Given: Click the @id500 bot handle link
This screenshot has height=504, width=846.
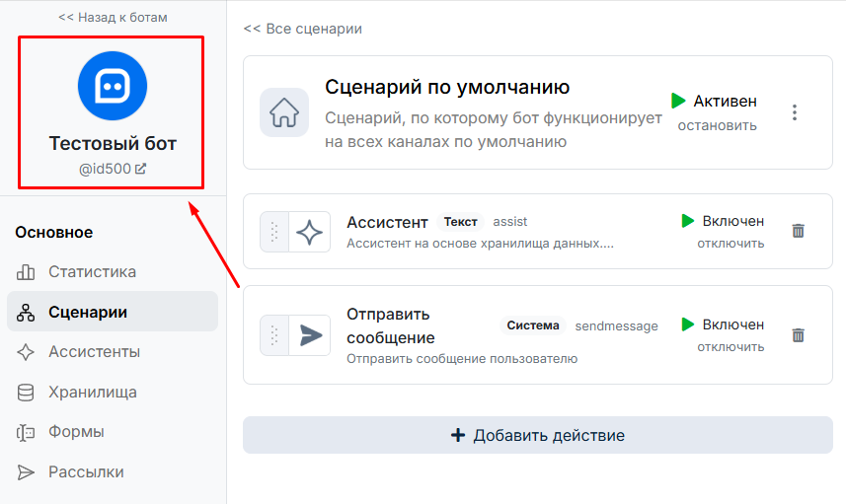Looking at the screenshot, I should 106,169.
